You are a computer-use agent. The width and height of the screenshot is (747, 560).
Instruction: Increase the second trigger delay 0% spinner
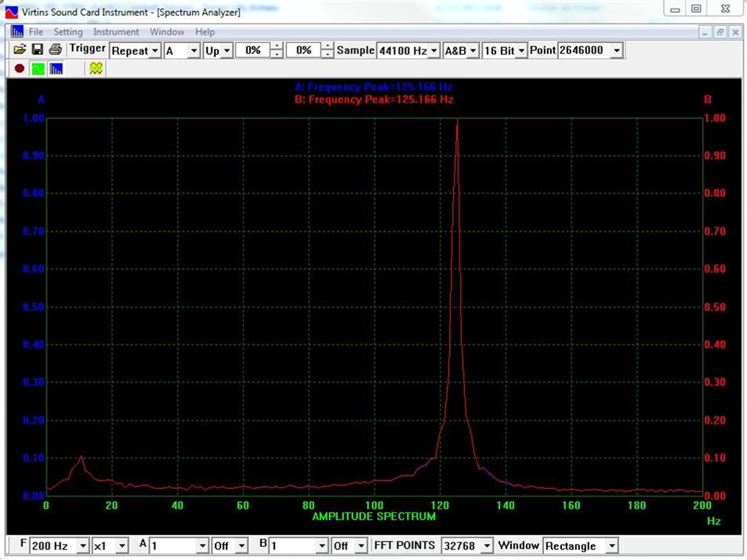coord(328,46)
